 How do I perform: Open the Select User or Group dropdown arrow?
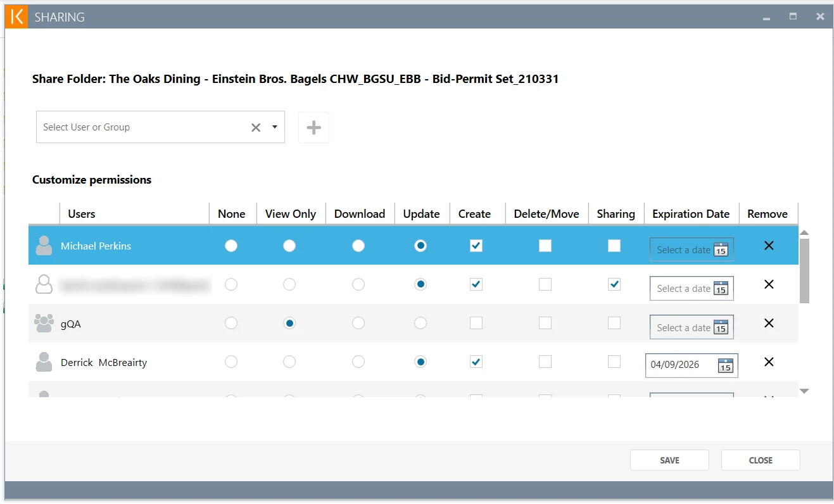[x=275, y=127]
